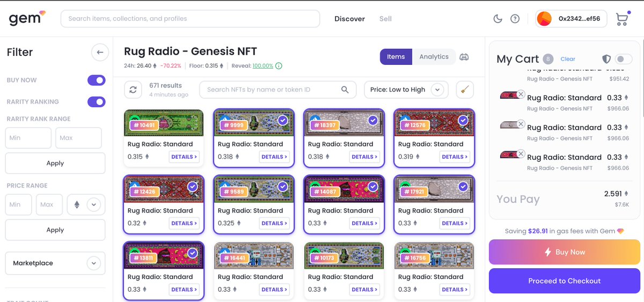The image size is (644, 302).
Task: Select rug #16756 thumbnail
Action: point(434,255)
